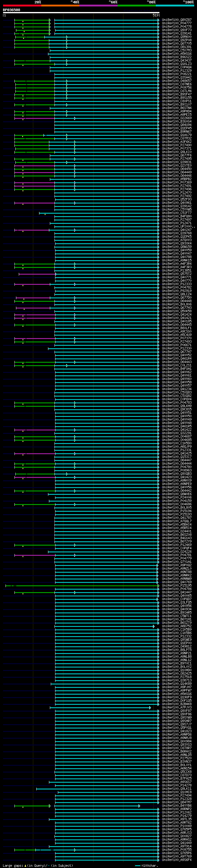Select the UniRef100_P12329 label

tap(177, 71)
